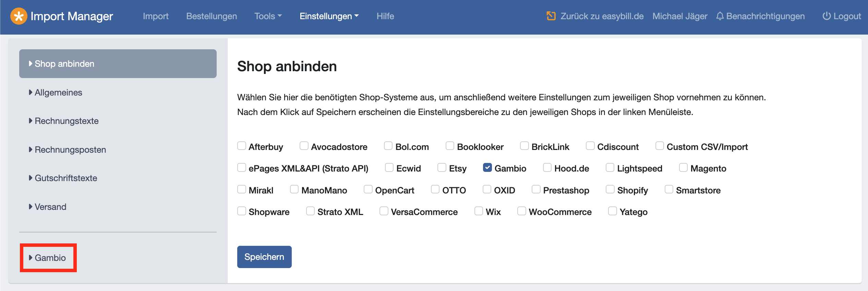Expand the Tools dropdown menu

click(x=268, y=16)
